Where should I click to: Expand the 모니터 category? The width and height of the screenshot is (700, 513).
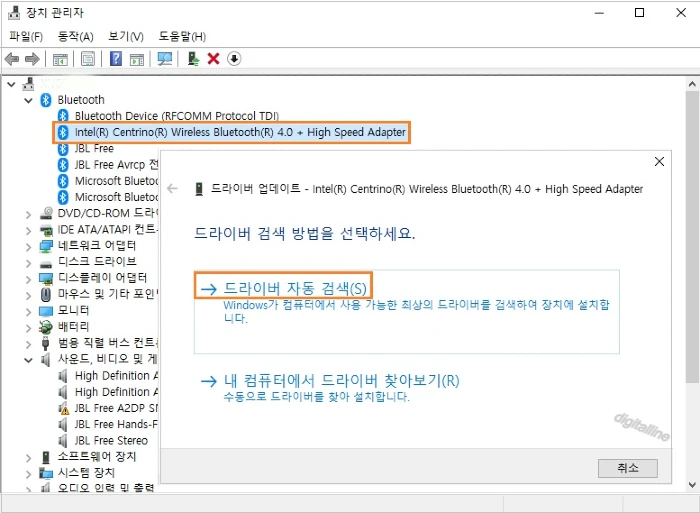[x=28, y=312]
